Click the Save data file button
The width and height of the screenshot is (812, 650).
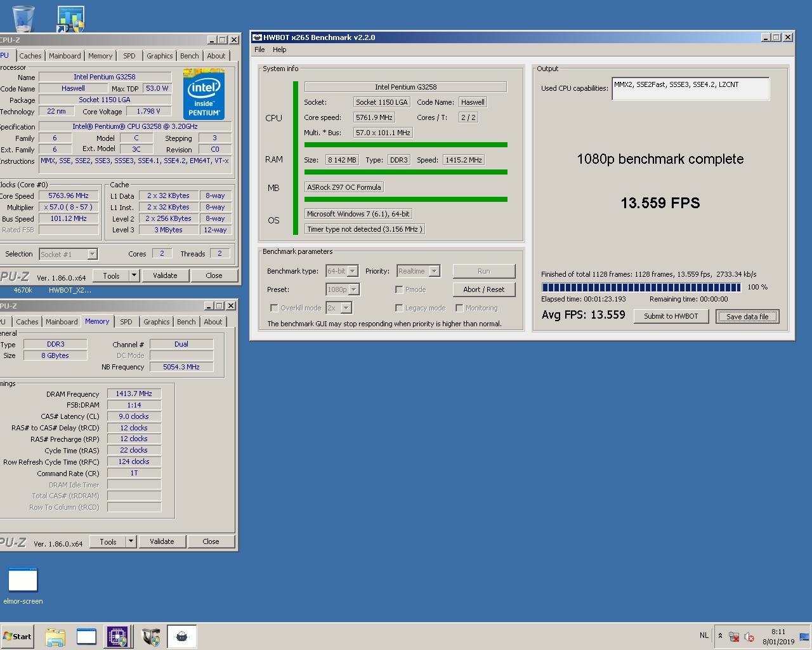[747, 316]
